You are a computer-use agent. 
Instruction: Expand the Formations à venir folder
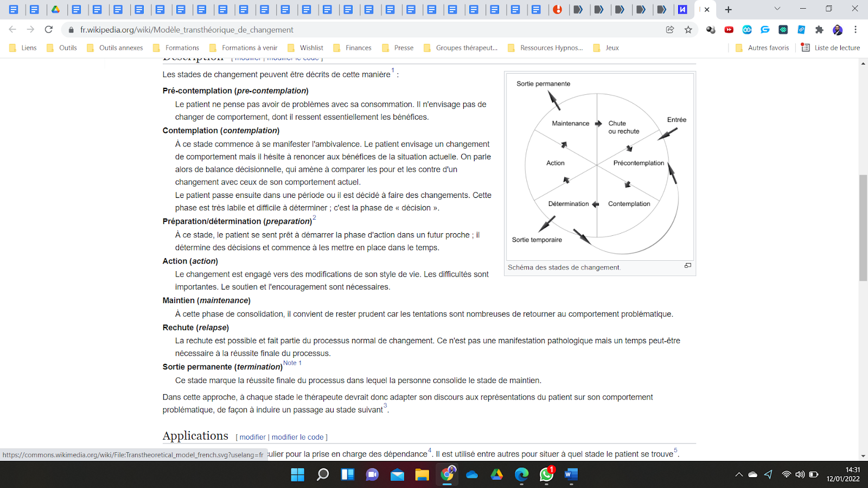(x=243, y=48)
